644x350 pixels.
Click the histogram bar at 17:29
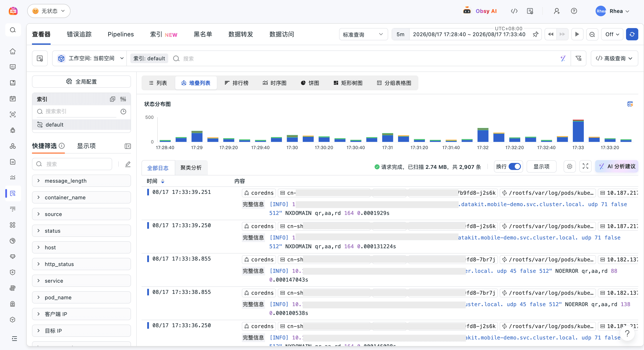197,136
